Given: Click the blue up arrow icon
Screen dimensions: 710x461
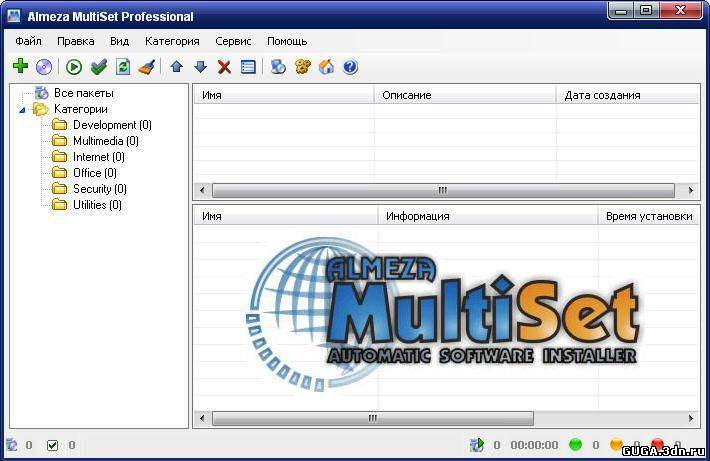Looking at the screenshot, I should 177,67.
